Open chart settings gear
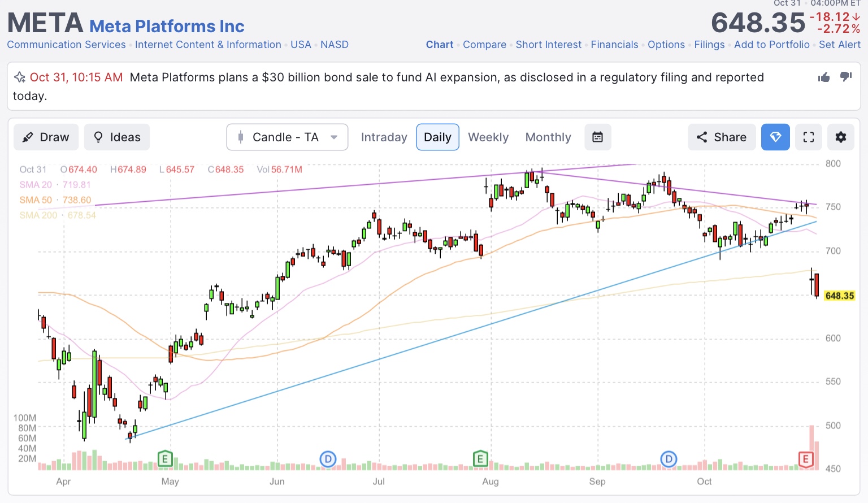Image resolution: width=868 pixels, height=503 pixels. (x=841, y=137)
